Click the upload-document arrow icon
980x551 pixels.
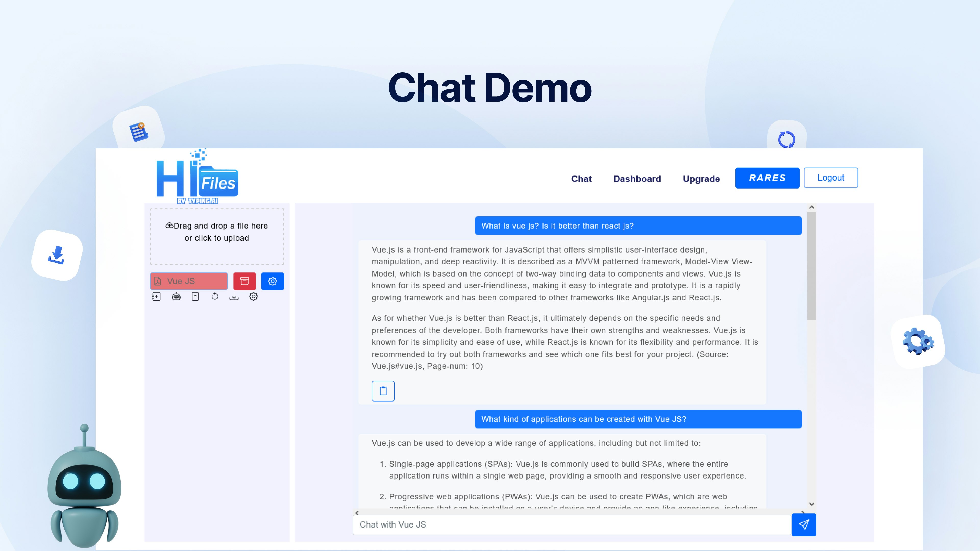click(x=195, y=297)
